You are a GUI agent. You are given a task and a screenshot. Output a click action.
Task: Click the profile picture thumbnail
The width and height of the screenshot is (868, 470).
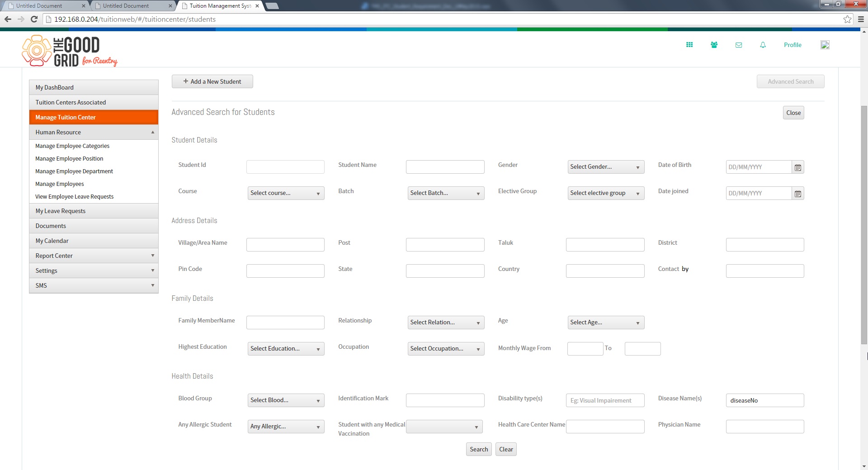tap(825, 45)
